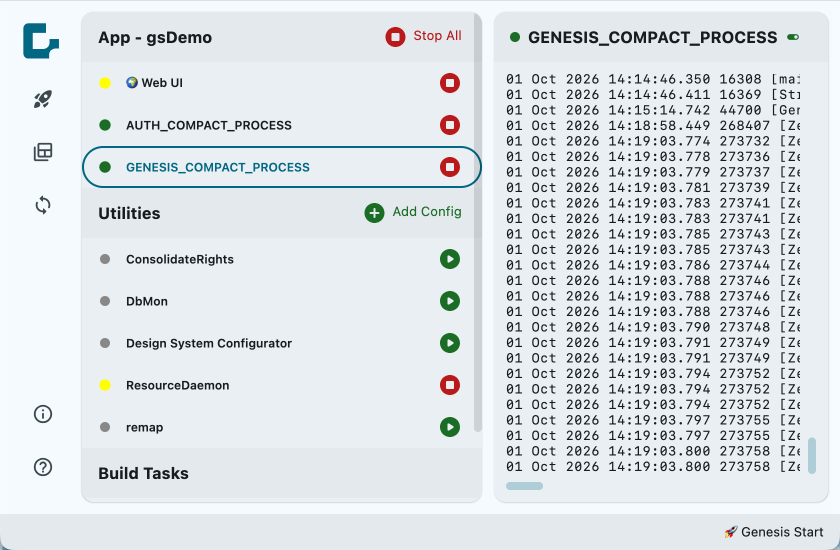Open the info circle sidebar icon
This screenshot has width=840, height=550.
click(x=43, y=414)
